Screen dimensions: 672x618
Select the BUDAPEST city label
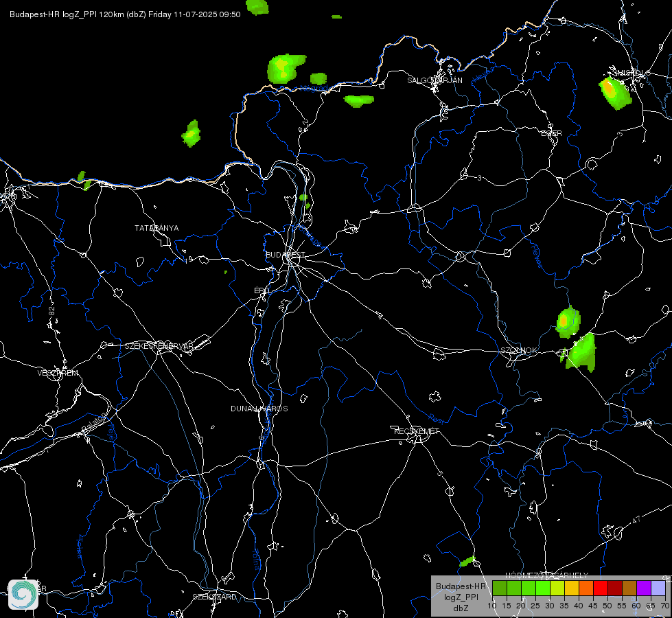286,255
